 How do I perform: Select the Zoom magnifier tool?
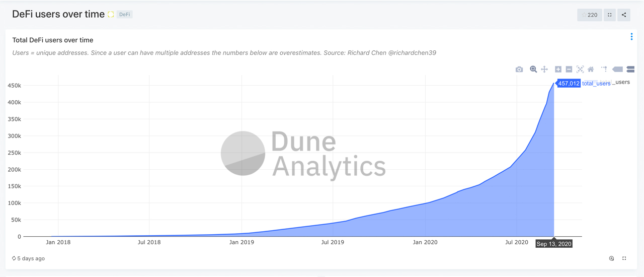[533, 70]
